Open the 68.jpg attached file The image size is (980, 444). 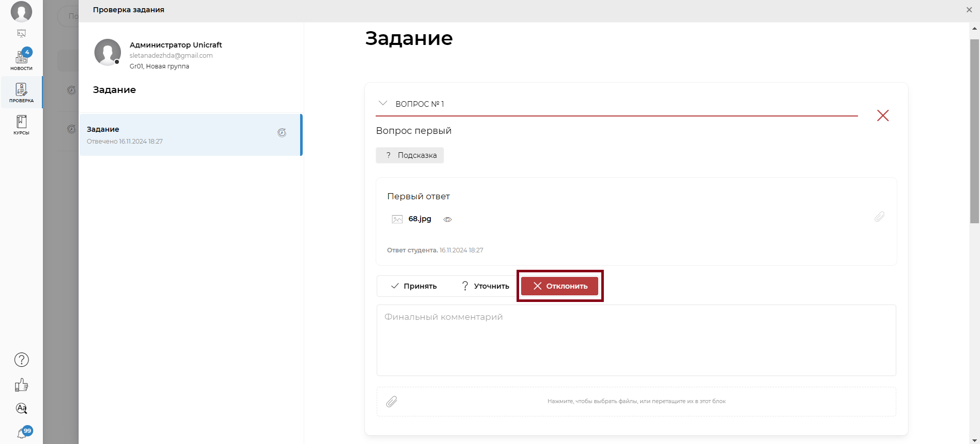(x=420, y=219)
